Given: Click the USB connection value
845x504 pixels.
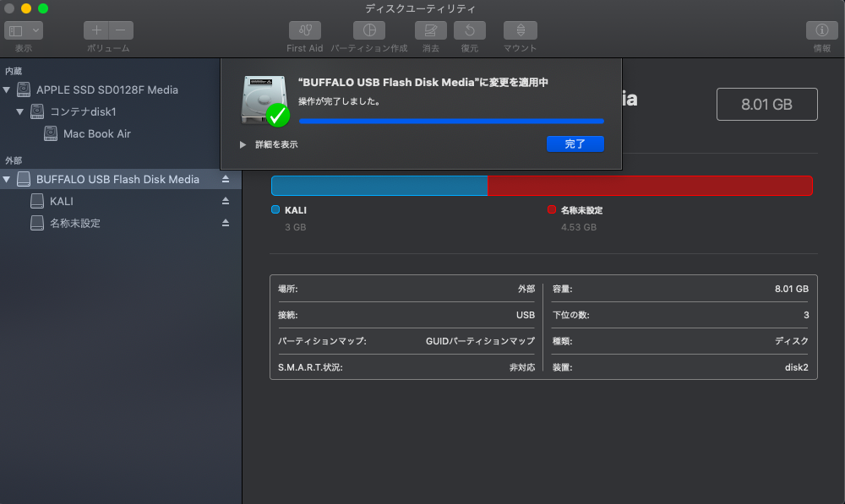Looking at the screenshot, I should (x=526, y=315).
